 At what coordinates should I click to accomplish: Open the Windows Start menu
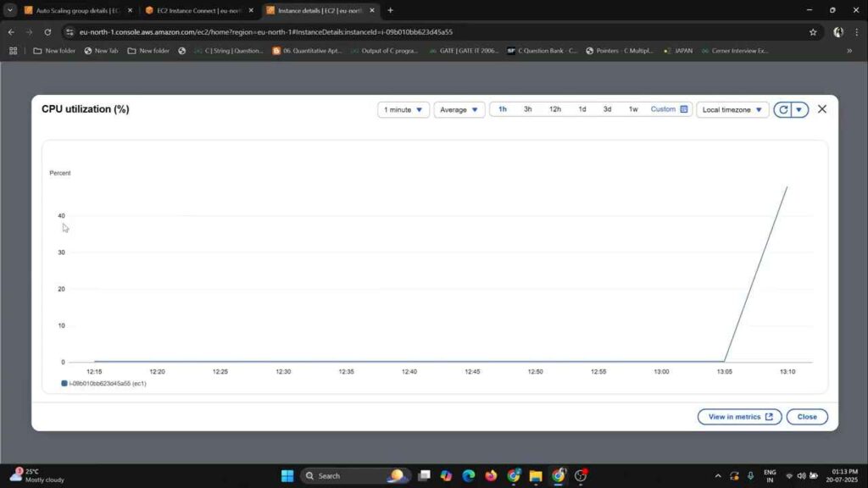click(287, 476)
